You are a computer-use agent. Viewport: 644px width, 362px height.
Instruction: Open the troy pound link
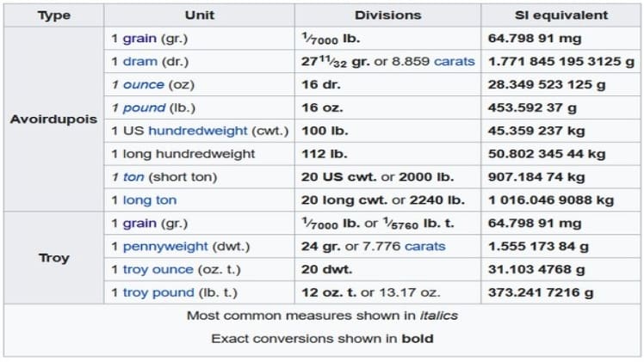(x=158, y=292)
